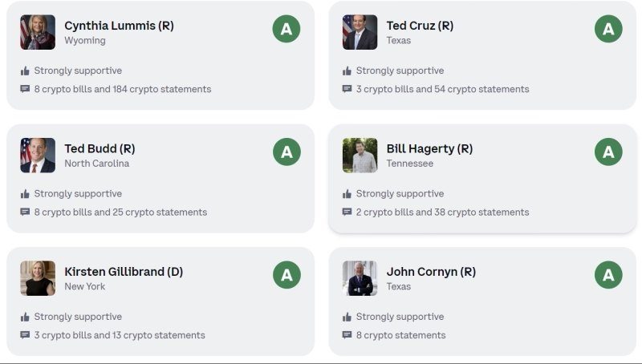This screenshot has width=642, height=364.
Task: Open the John Cornyn (R) name link
Action: click(x=431, y=272)
